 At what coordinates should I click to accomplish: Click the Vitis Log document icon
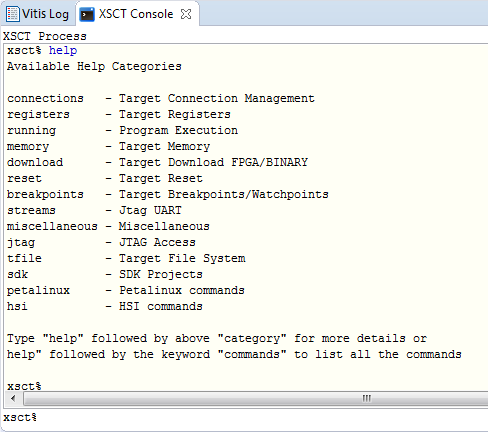(13, 14)
